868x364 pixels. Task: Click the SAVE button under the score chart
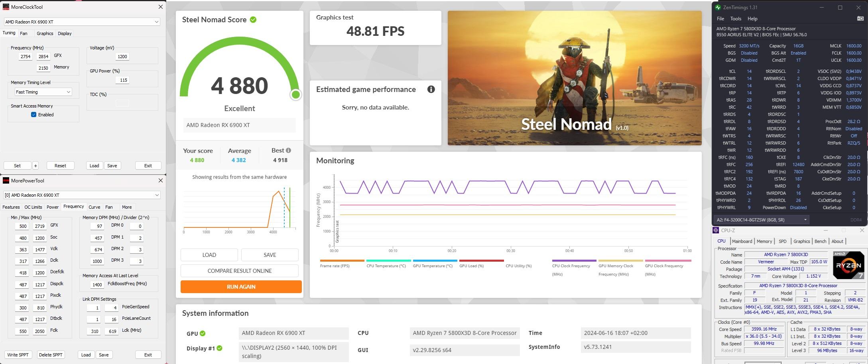pos(270,255)
